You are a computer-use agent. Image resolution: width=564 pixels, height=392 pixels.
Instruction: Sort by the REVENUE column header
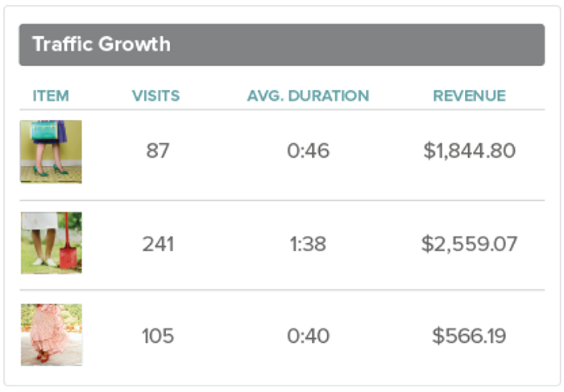(469, 96)
